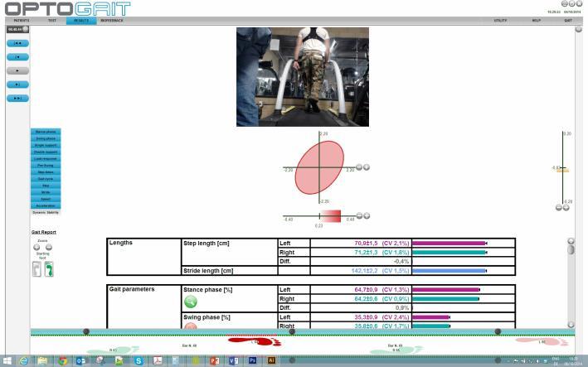Click the red gradient bar under the ellipse
This screenshot has width=588, height=367.
(330, 215)
